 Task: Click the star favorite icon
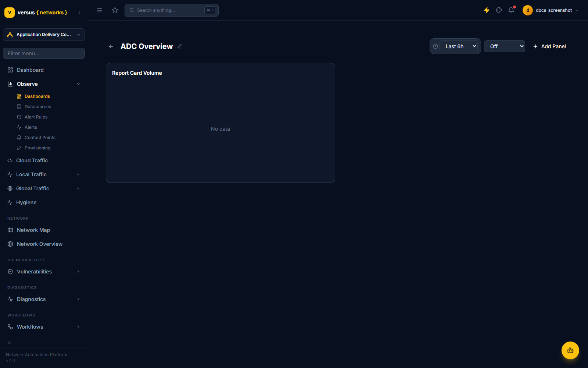[115, 10]
